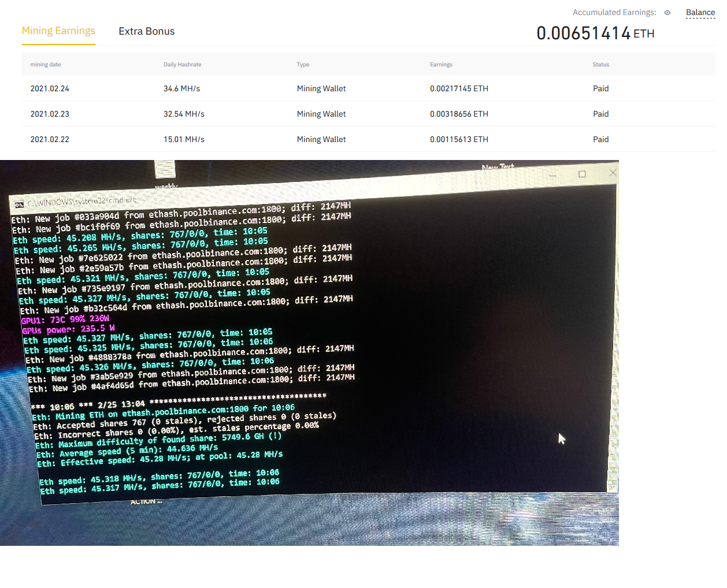This screenshot has height=588, width=727.
Task: Click the GPU1 temperature line in console
Action: 65,319
